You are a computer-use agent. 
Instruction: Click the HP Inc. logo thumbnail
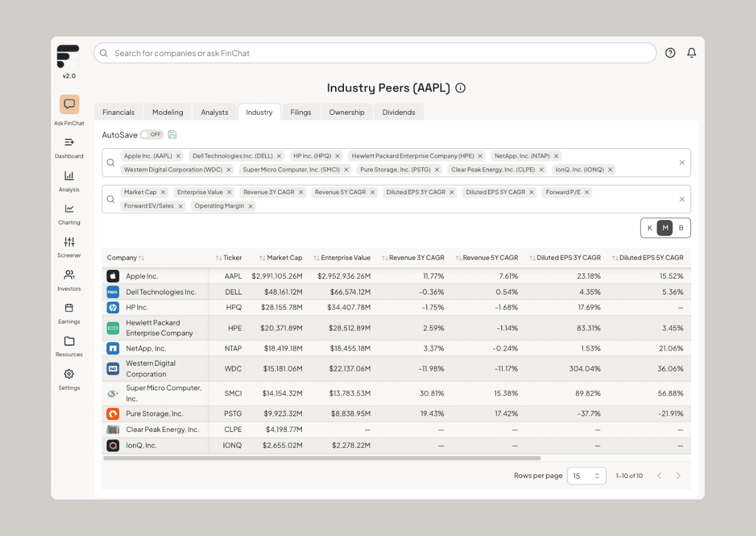coord(113,308)
